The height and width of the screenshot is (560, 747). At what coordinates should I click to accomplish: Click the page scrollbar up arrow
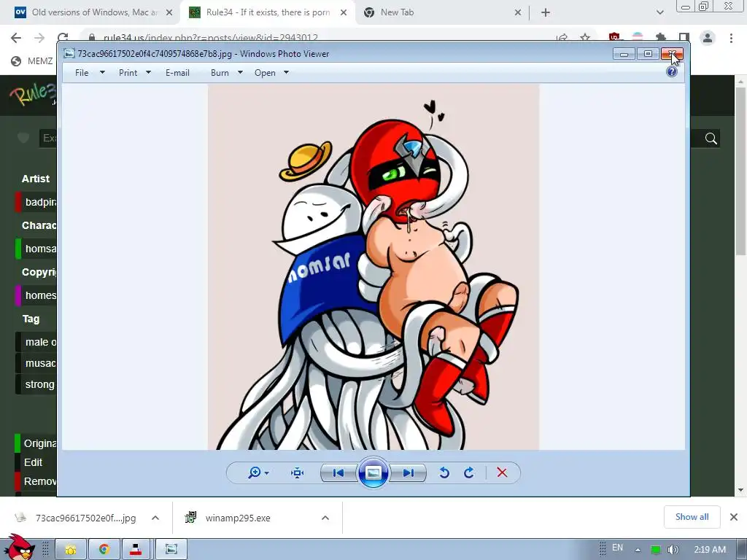coord(740,82)
